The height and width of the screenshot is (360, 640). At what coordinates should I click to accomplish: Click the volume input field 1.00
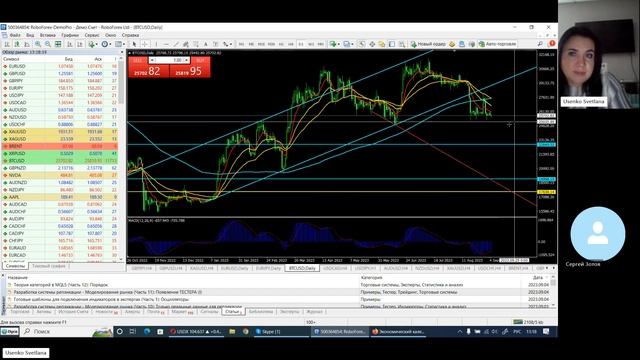click(169, 60)
